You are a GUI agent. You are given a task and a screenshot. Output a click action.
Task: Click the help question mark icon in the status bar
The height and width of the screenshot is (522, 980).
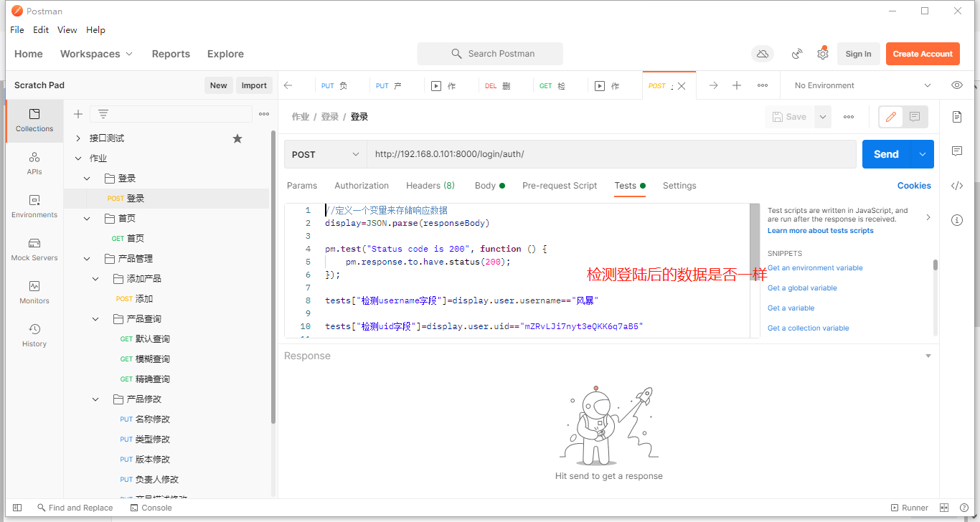(963, 508)
